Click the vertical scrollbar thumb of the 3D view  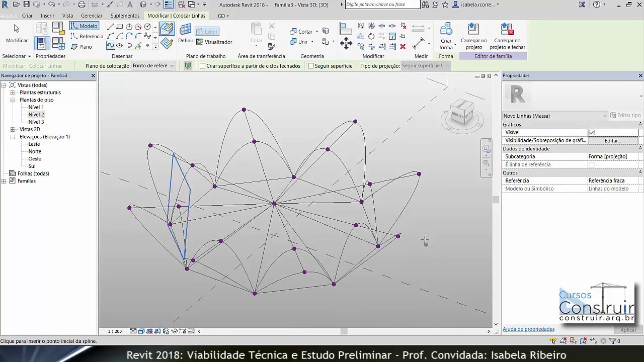[496, 200]
